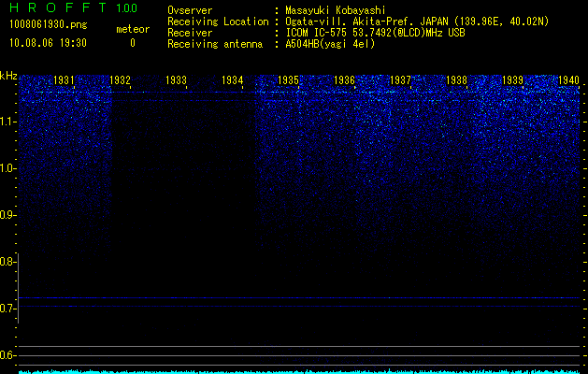The height and width of the screenshot is (374, 588).
Task: Click the 0.6 kHz frequency axis label
Action: pos(7,355)
